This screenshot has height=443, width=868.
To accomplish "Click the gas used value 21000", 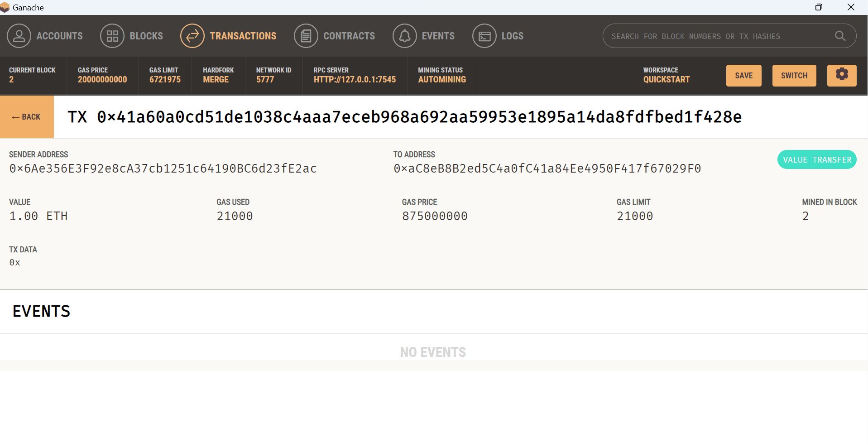I will (x=235, y=216).
